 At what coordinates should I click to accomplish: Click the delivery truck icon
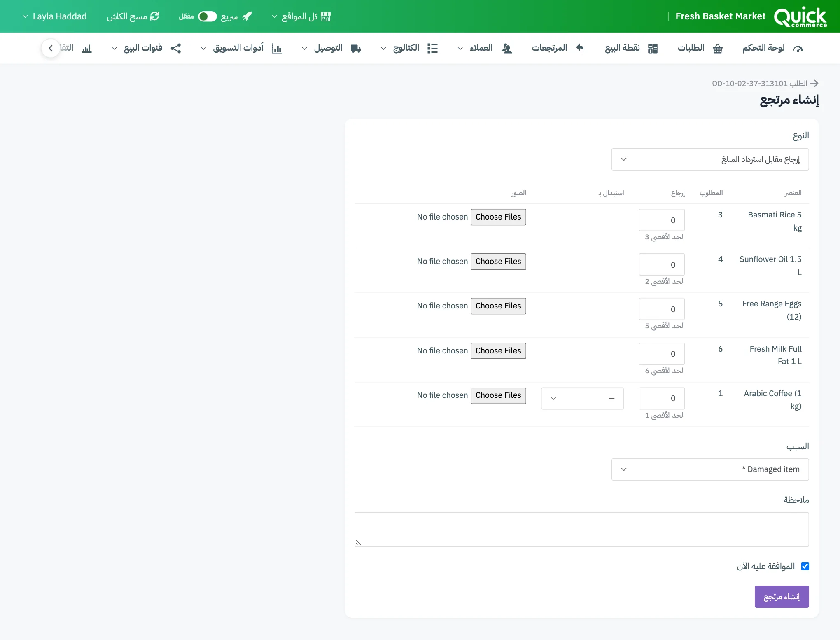coord(356,49)
